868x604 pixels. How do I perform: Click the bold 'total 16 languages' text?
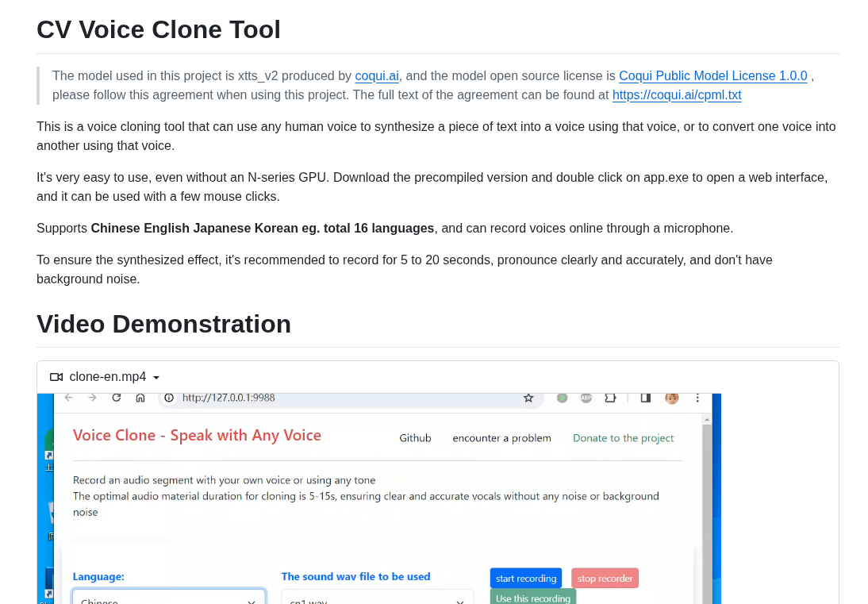[x=378, y=228]
